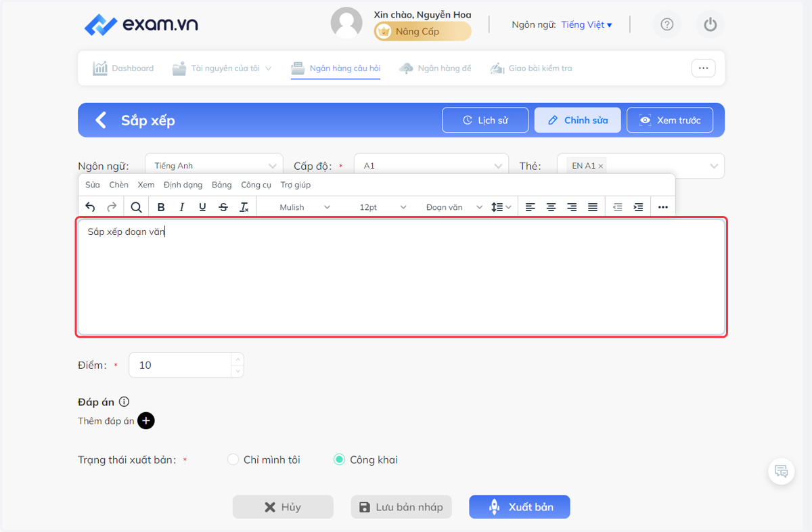Image resolution: width=812 pixels, height=532 pixels.
Task: Open the Chèn editor menu
Action: 118,185
